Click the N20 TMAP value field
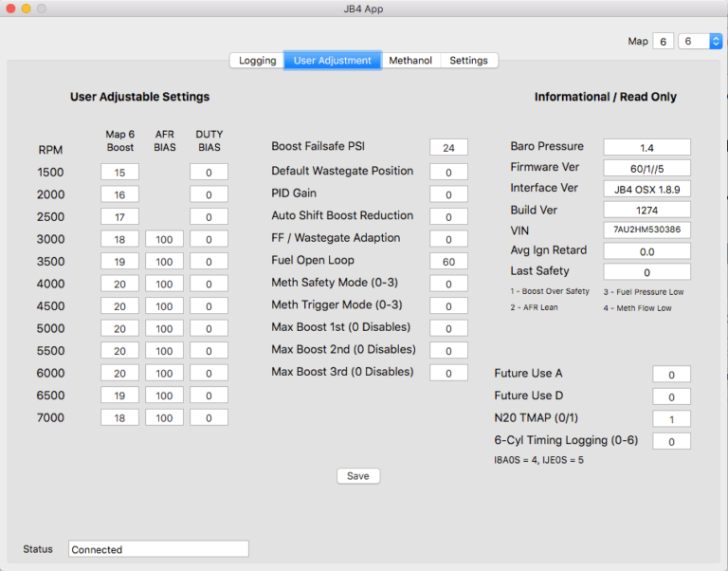This screenshot has width=728, height=571. (x=671, y=419)
